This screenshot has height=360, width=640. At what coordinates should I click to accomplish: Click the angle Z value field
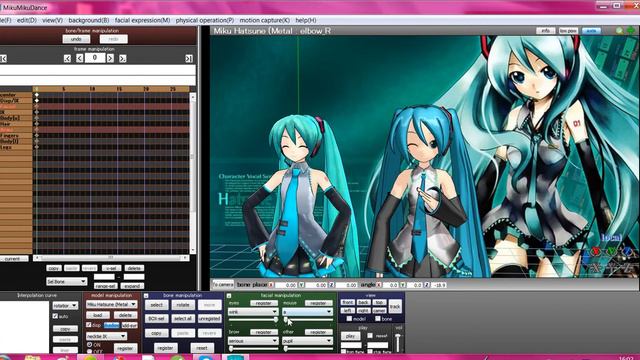coord(439,285)
